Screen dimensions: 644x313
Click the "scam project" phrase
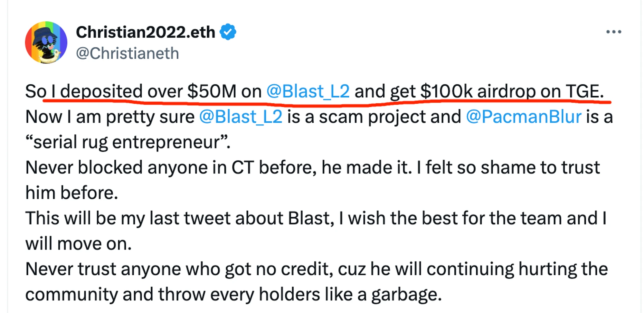[372, 117]
